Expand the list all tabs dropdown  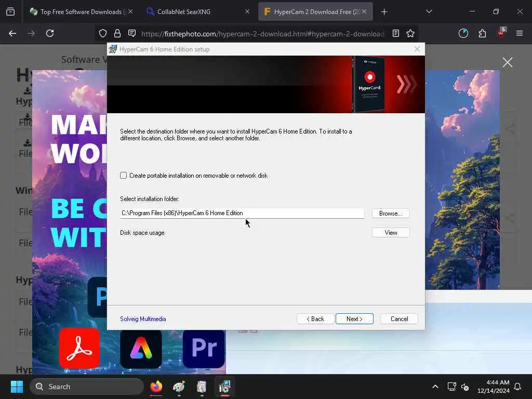tap(429, 11)
